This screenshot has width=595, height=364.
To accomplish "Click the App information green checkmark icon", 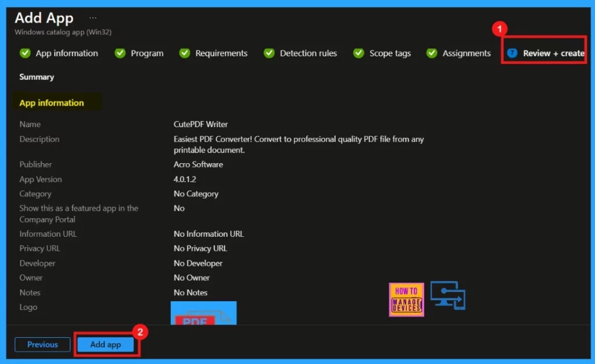I will click(25, 53).
